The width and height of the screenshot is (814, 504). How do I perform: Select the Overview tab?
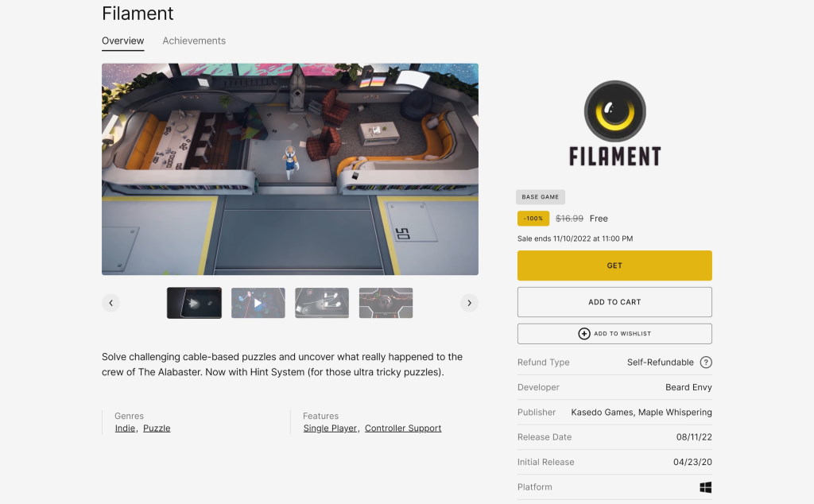(x=123, y=41)
